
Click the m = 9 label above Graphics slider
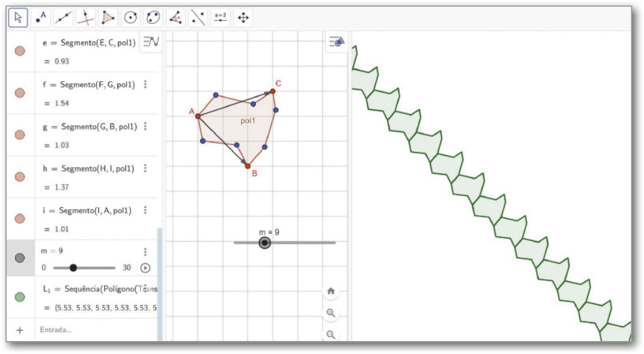click(x=269, y=232)
